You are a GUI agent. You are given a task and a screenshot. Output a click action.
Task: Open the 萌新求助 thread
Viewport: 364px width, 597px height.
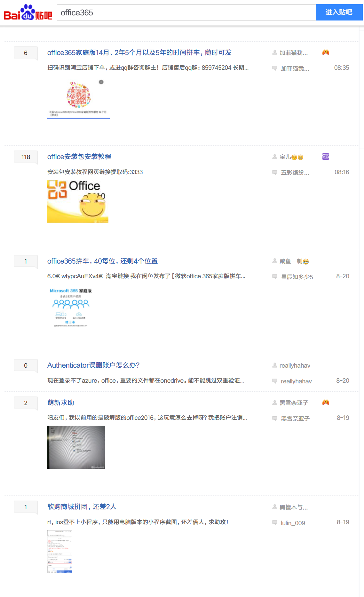click(60, 403)
